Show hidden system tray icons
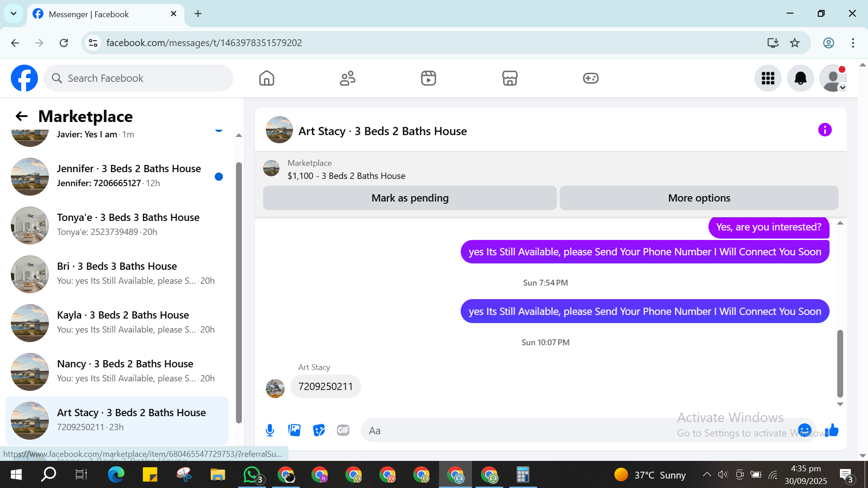 point(707,474)
